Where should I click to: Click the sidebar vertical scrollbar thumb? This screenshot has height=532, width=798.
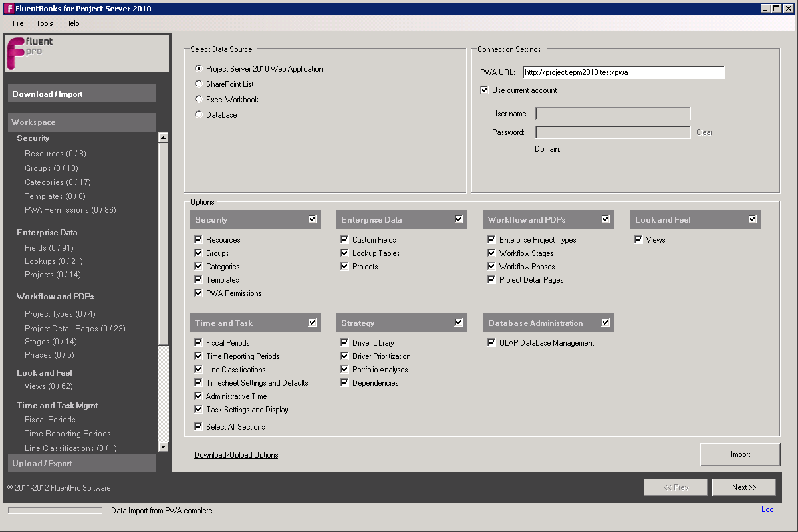164,244
